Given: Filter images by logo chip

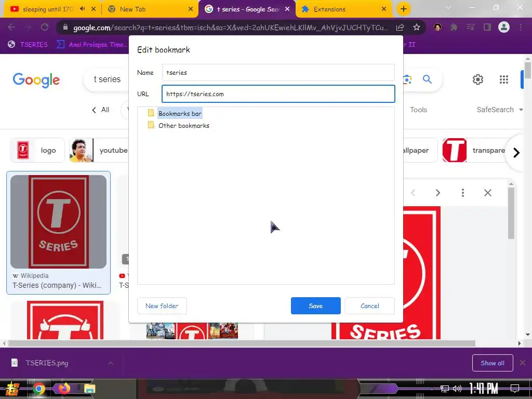Looking at the screenshot, I should tap(37, 150).
